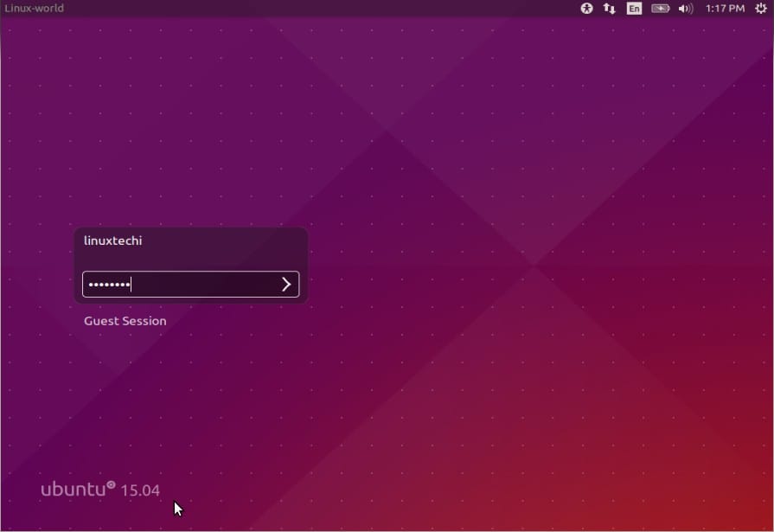Open the accessibility menu icon
The height and width of the screenshot is (532, 774).
click(x=586, y=9)
